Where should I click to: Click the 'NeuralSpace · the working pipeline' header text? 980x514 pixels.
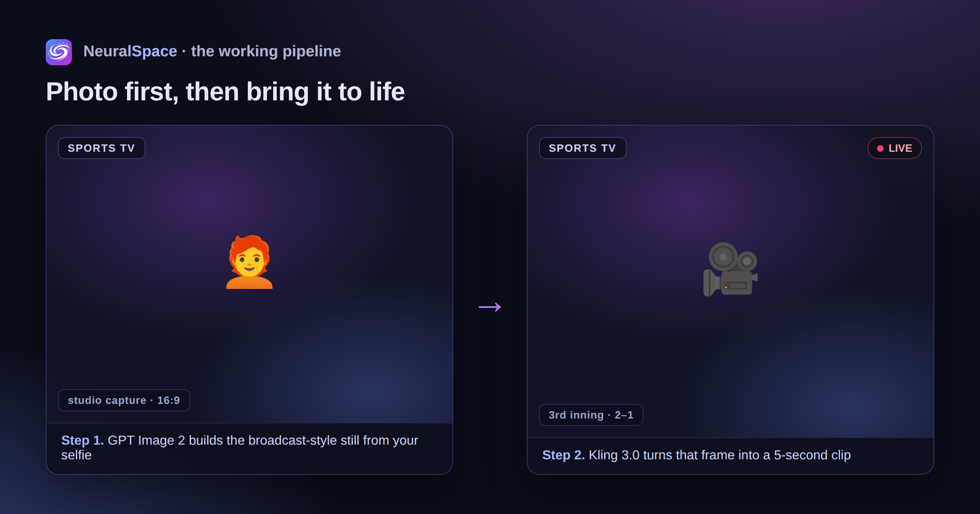[212, 51]
